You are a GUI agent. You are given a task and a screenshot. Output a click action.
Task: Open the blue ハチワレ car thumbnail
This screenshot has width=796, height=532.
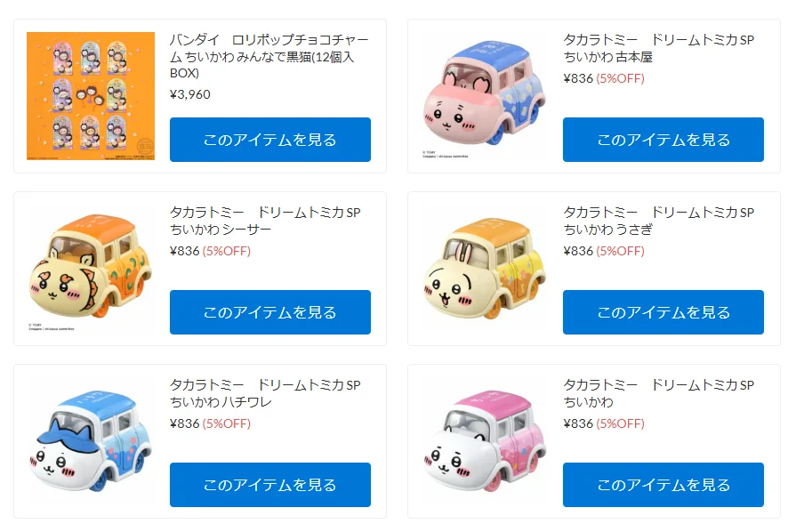(91, 441)
